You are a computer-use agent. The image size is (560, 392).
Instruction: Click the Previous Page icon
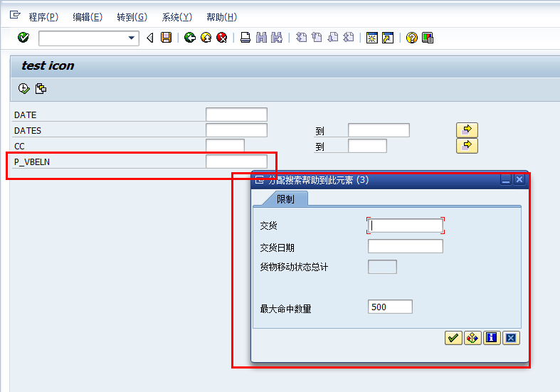[x=317, y=37]
